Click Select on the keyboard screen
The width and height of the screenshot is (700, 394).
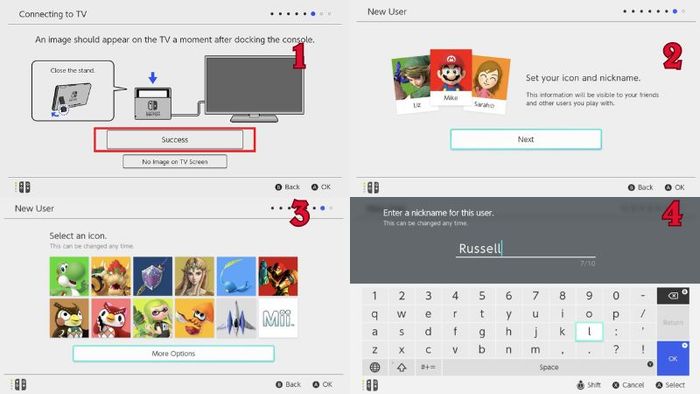click(x=670, y=385)
